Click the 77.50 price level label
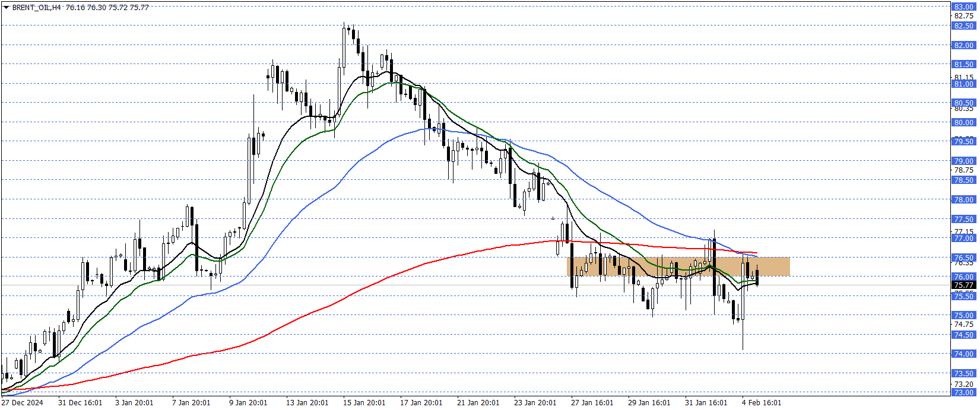Image resolution: width=980 pixels, height=410 pixels. pyautogui.click(x=963, y=219)
